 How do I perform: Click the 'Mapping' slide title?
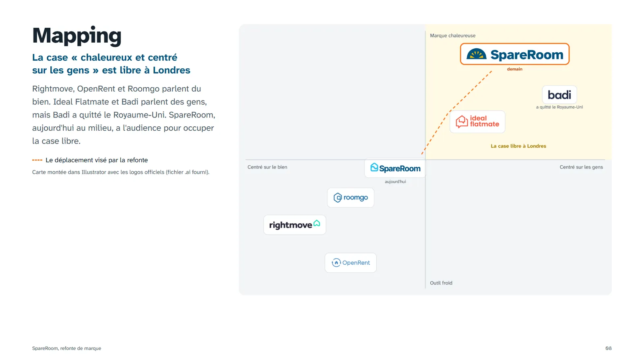pyautogui.click(x=77, y=35)
